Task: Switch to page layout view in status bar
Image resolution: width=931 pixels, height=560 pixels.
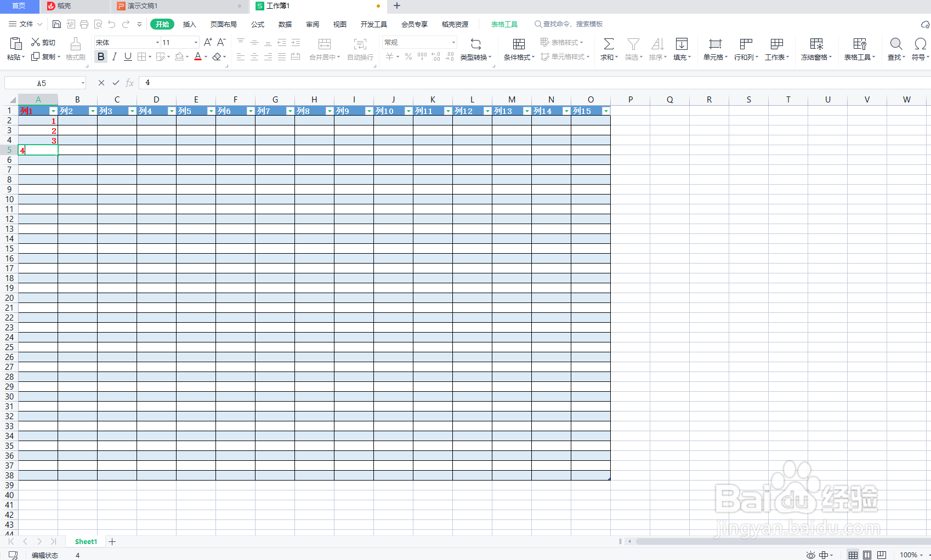Action: click(867, 555)
